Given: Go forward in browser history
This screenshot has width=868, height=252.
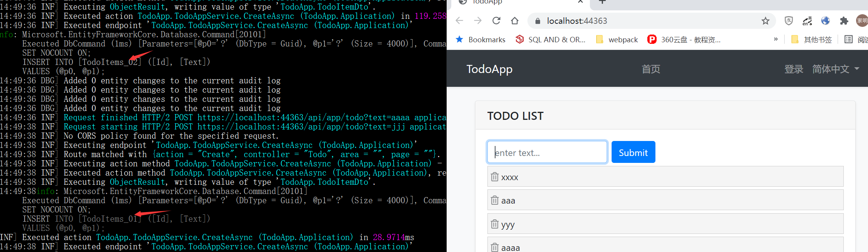Looking at the screenshot, I should (478, 21).
